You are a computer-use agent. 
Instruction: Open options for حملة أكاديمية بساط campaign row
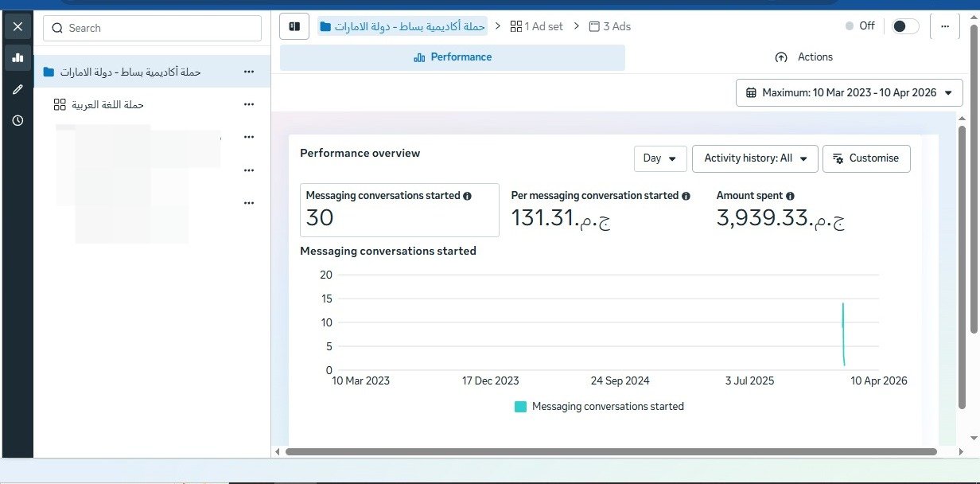click(x=249, y=72)
